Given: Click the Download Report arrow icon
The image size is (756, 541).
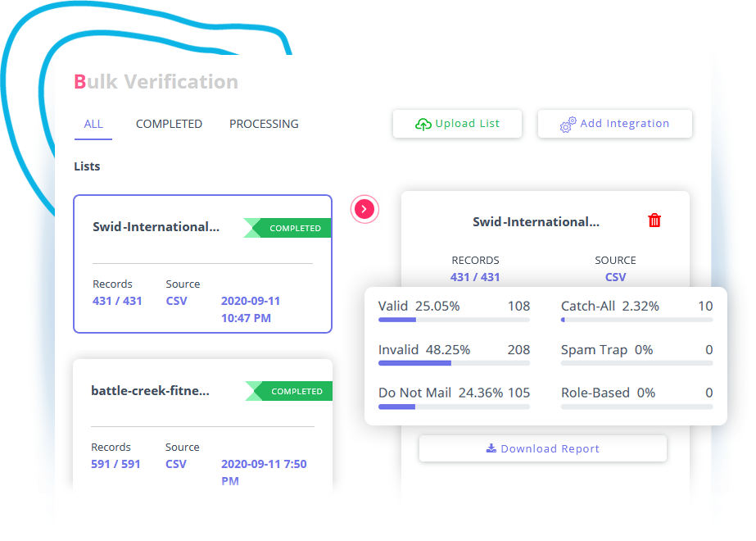Looking at the screenshot, I should pos(490,448).
